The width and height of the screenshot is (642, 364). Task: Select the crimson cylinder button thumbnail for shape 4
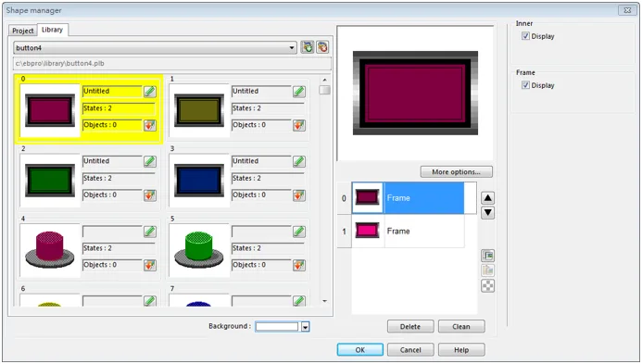pos(50,251)
